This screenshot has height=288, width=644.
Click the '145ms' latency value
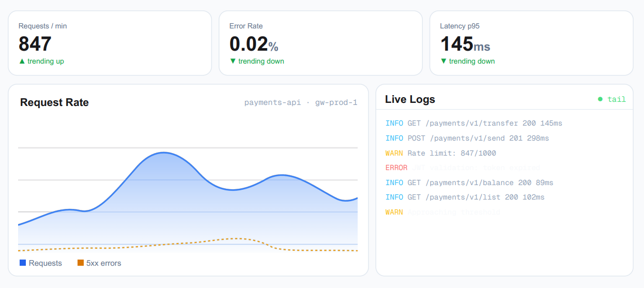pos(465,44)
